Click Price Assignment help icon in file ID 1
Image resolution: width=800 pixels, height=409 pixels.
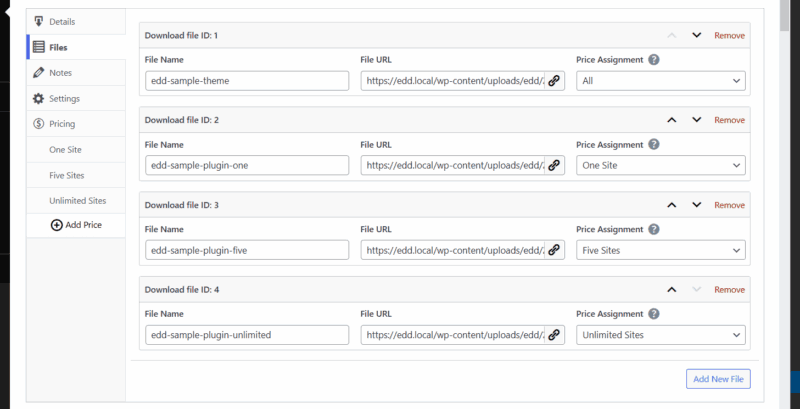click(654, 60)
